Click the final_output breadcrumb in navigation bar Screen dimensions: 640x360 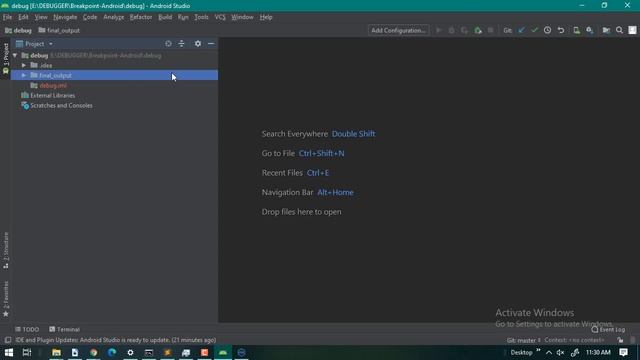59,30
